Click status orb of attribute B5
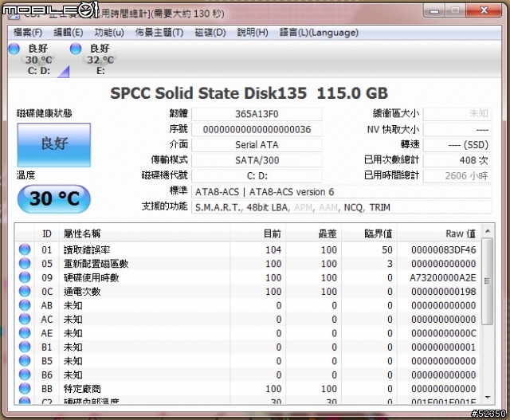This screenshot has height=420, width=510. (x=25, y=361)
